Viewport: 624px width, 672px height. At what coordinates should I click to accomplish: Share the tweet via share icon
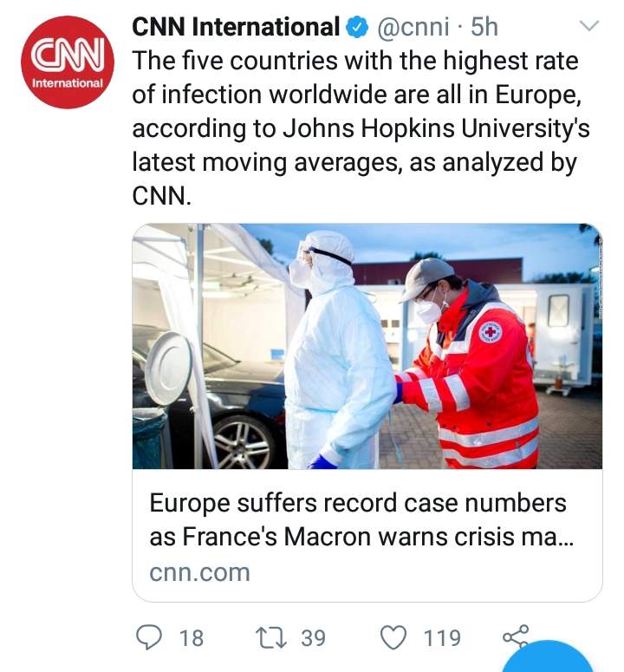coord(516,636)
